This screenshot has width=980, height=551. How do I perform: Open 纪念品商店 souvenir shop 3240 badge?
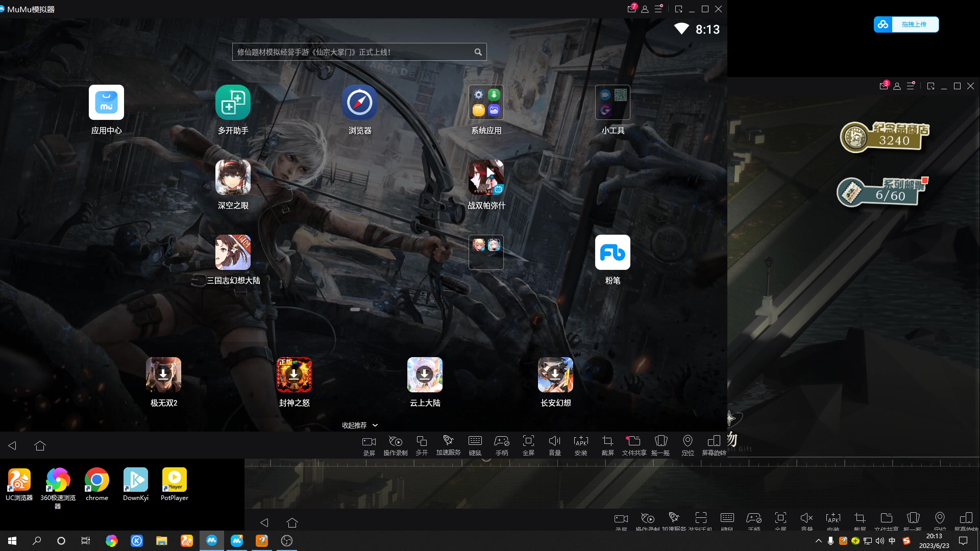[885, 136]
